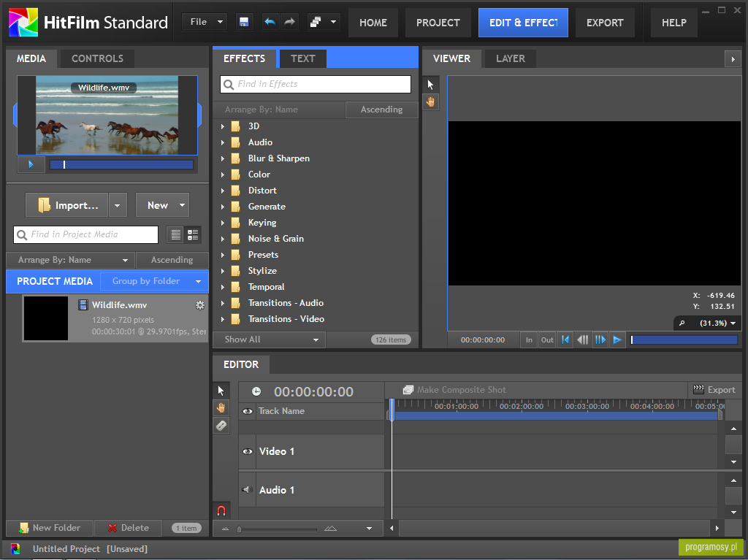Click the workspace layout icon in top toolbar
This screenshot has width=748, height=560.
click(x=316, y=22)
